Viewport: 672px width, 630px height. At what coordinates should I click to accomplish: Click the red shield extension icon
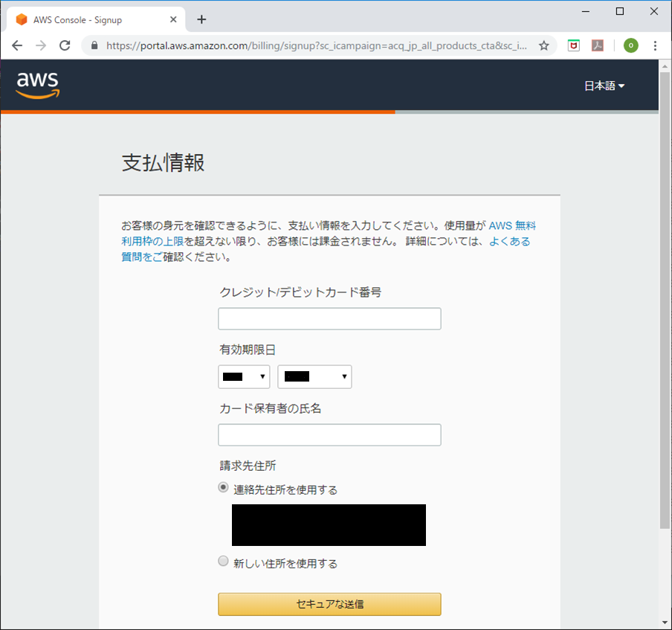pyautogui.click(x=573, y=45)
